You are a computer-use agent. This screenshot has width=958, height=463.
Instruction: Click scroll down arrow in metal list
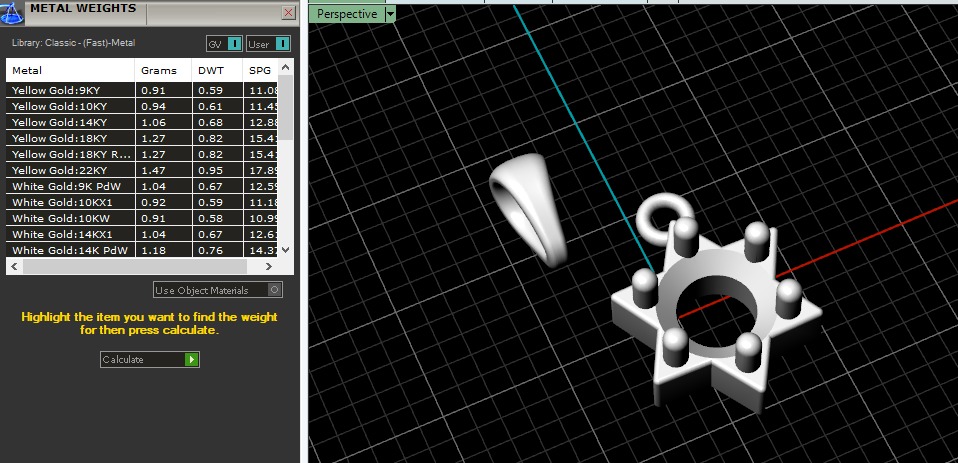286,250
